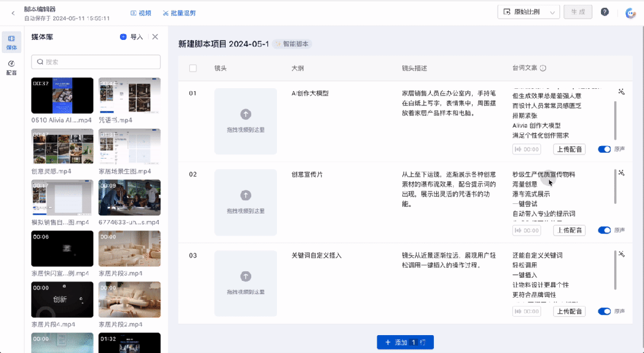Click 上传配音 button in row 02

569,230
